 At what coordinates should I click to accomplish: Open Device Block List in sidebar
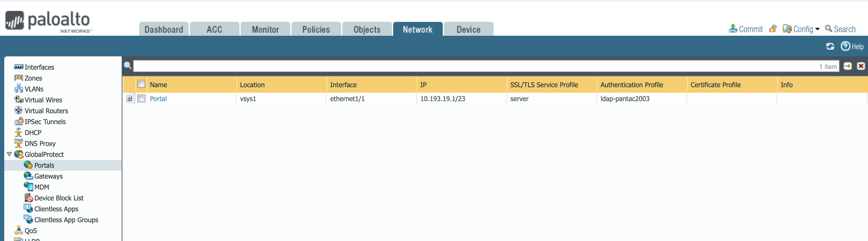tap(59, 198)
